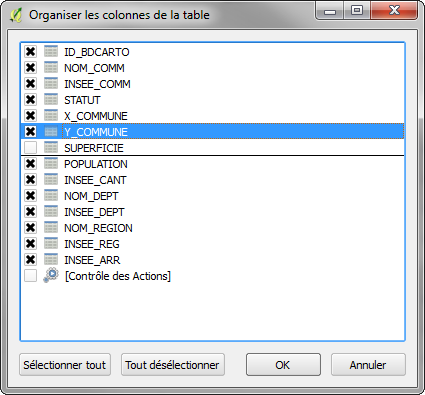The width and height of the screenshot is (425, 395).
Task: Tick the Contrôle des Actions checkbox
Action: tap(30, 276)
